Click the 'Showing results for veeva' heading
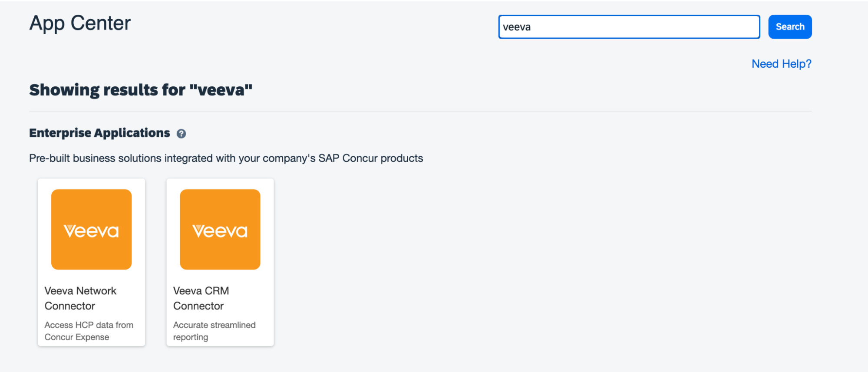The height and width of the screenshot is (372, 868). (x=141, y=90)
